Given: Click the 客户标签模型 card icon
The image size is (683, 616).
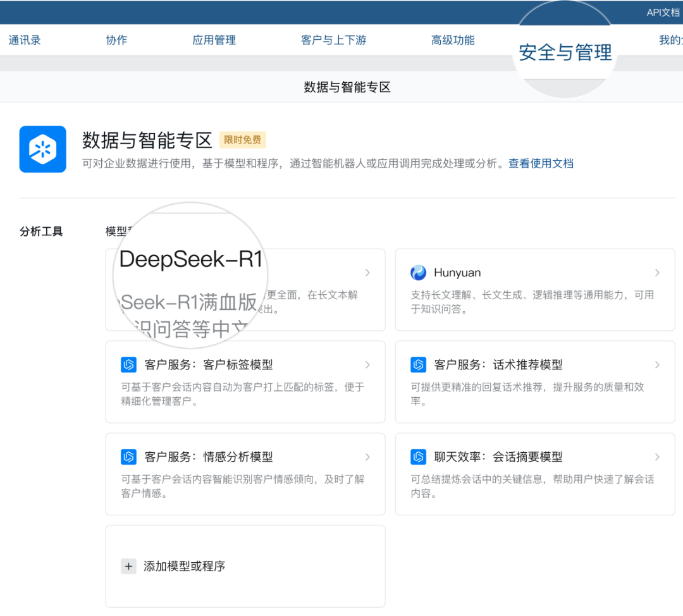Looking at the screenshot, I should 128,365.
